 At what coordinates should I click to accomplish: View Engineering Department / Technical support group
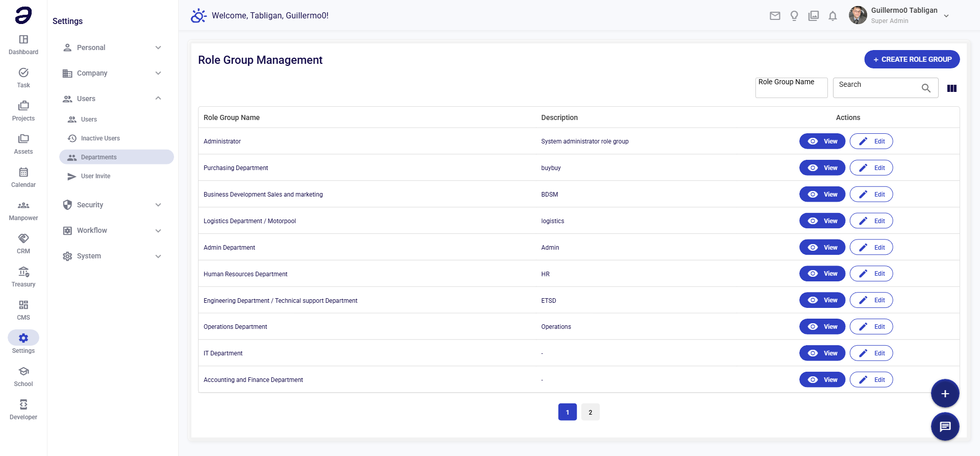coord(822,300)
